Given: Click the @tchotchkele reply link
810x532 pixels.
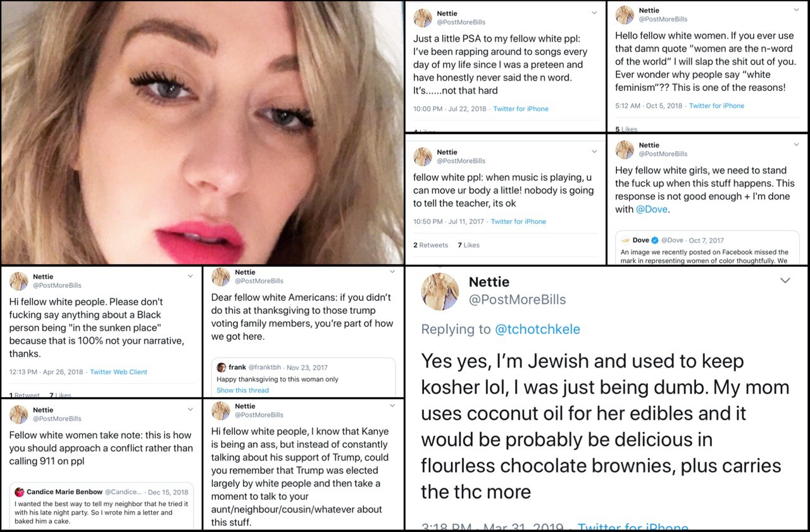Looking at the screenshot, I should pyautogui.click(x=537, y=329).
